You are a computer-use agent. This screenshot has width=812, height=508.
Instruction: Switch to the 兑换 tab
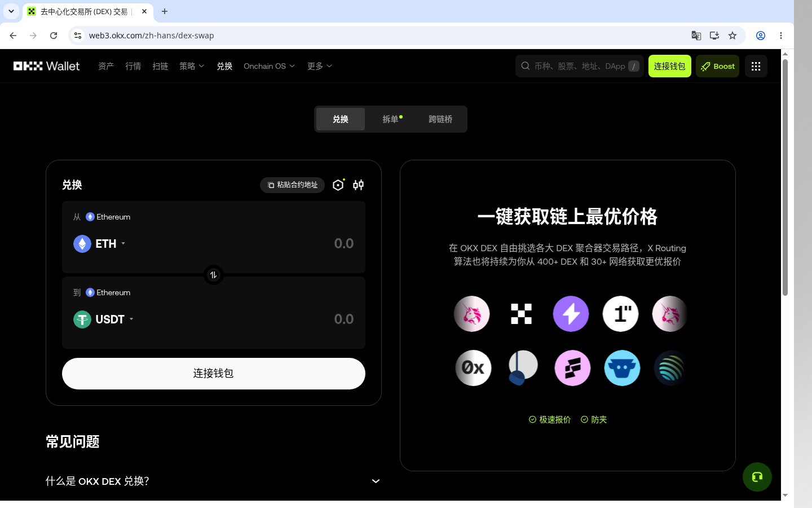pos(341,119)
